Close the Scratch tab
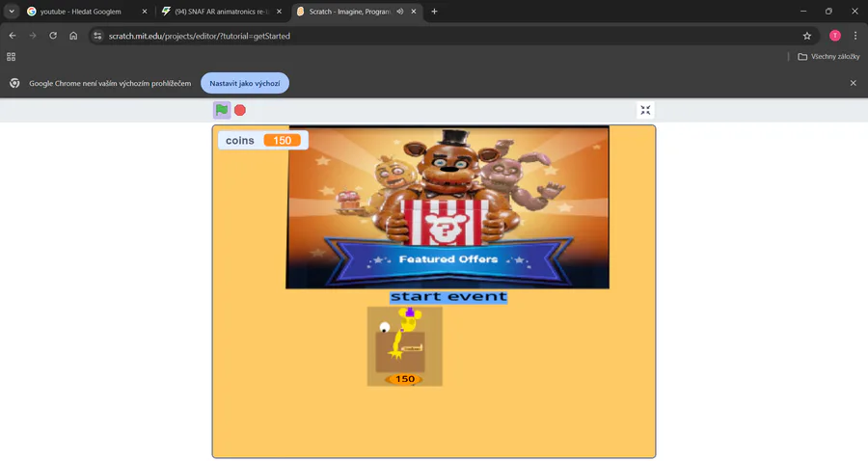The image size is (868, 461). point(414,12)
